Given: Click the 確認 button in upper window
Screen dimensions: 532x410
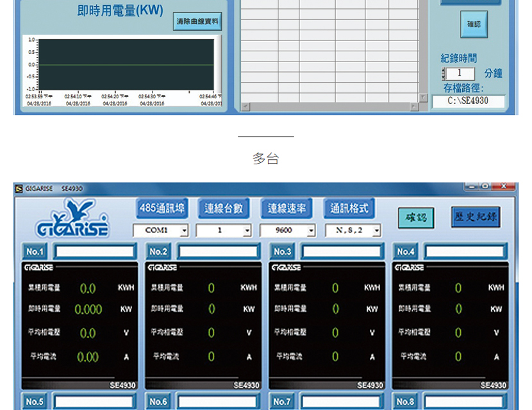Looking at the screenshot, I should [x=474, y=24].
